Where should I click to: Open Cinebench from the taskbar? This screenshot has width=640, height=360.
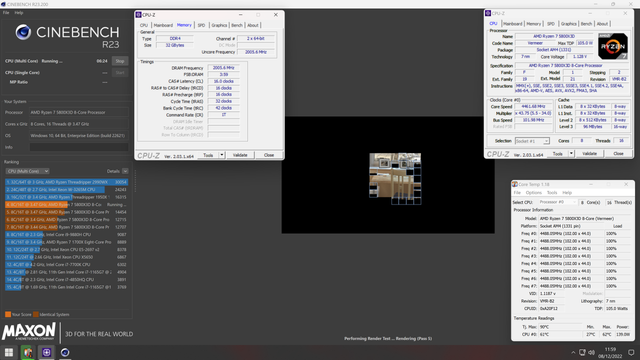click(x=65, y=352)
